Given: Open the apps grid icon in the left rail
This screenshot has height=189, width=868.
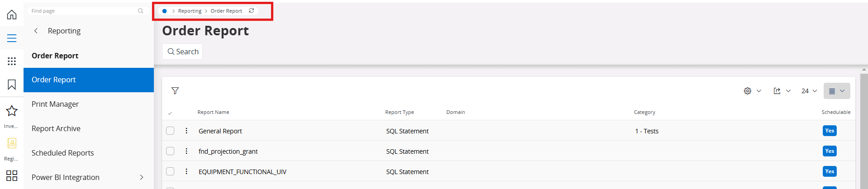Looking at the screenshot, I should (12, 61).
